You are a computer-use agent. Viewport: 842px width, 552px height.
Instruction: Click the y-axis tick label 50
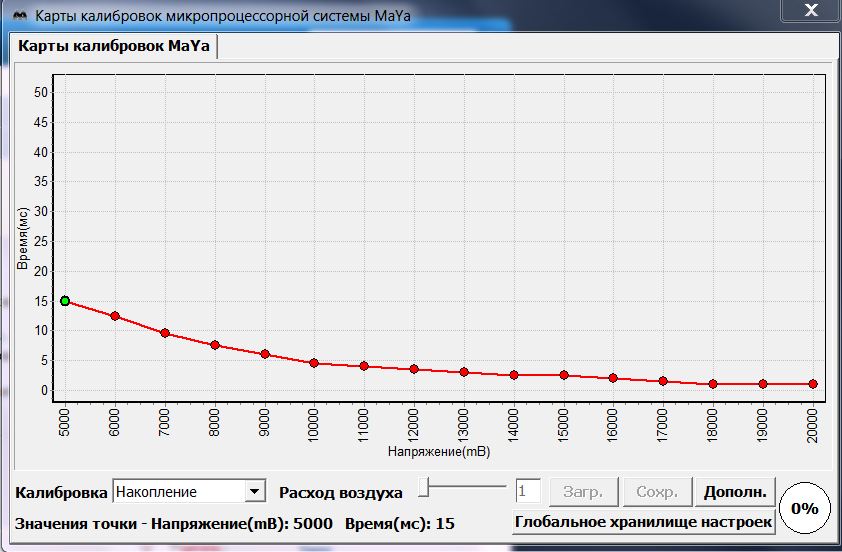pyautogui.click(x=41, y=92)
